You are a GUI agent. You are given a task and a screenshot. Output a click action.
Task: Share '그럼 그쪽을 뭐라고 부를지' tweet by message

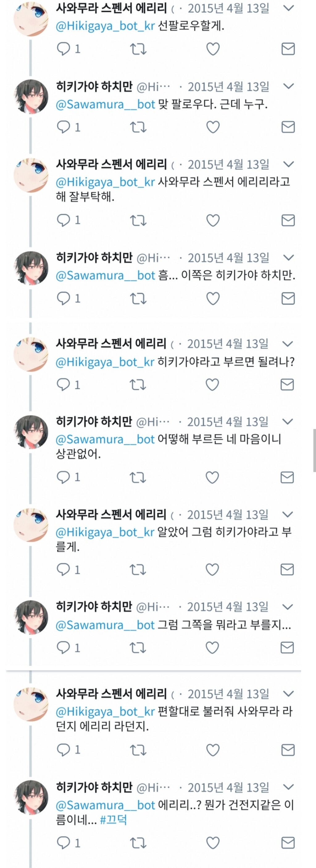287,647
